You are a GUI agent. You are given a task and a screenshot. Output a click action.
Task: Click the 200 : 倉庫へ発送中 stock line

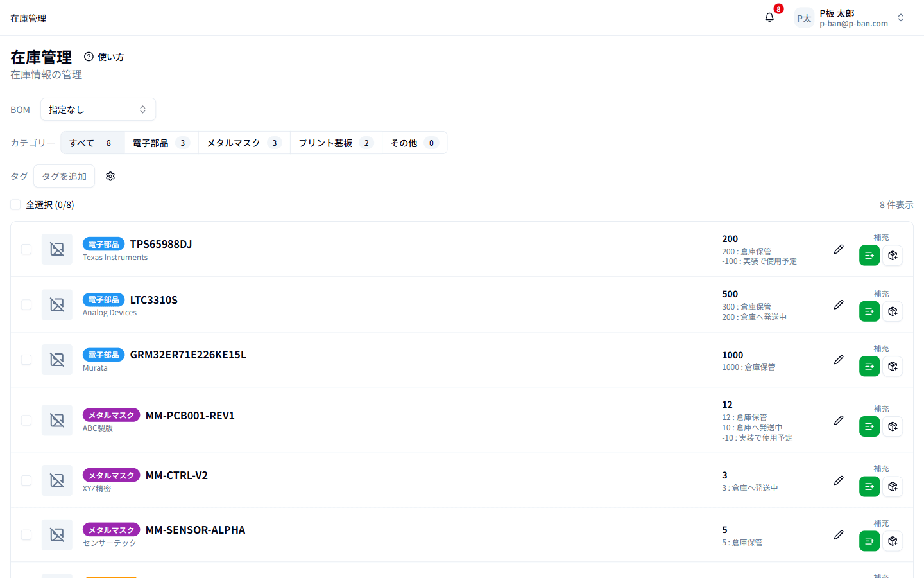pos(754,317)
